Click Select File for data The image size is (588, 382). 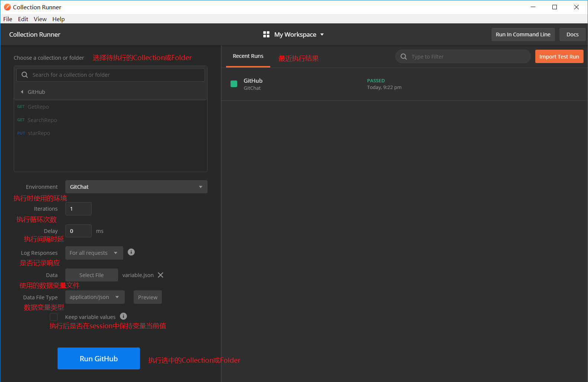tap(92, 275)
